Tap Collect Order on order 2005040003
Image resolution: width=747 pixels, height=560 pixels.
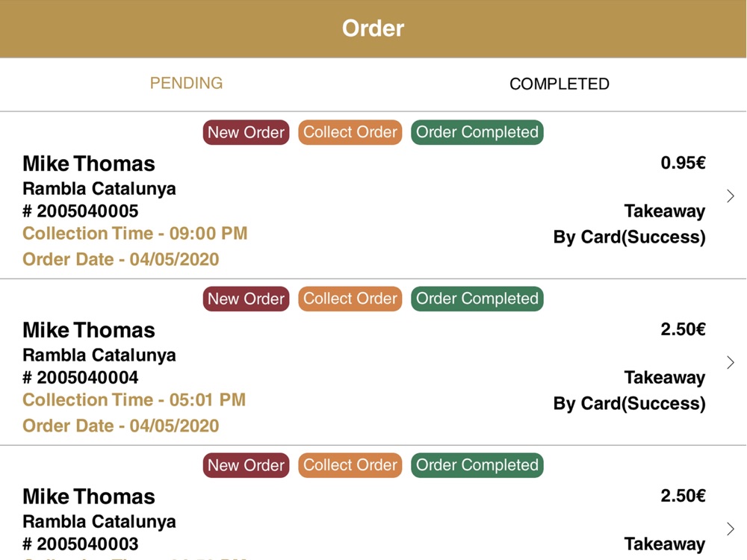350,465
